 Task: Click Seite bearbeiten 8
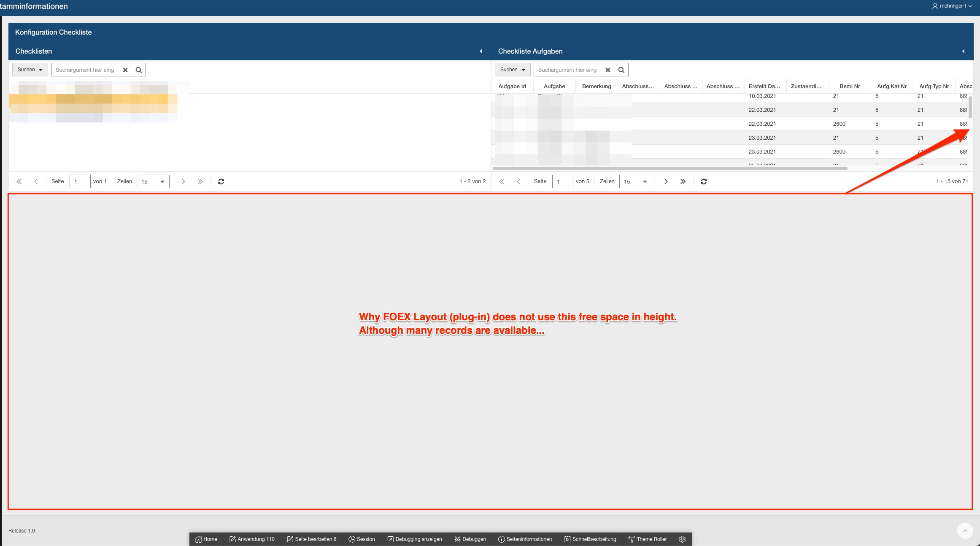pyautogui.click(x=311, y=539)
